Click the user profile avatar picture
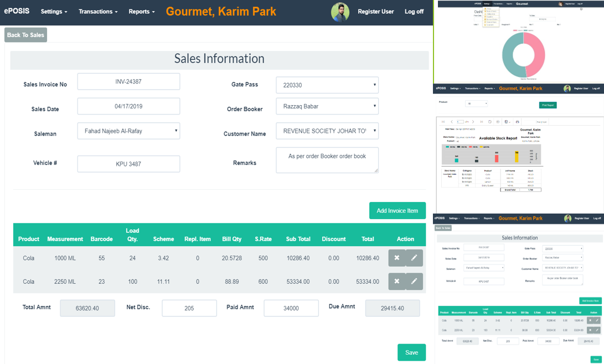Viewport: 604px width, 364px height. [340, 12]
